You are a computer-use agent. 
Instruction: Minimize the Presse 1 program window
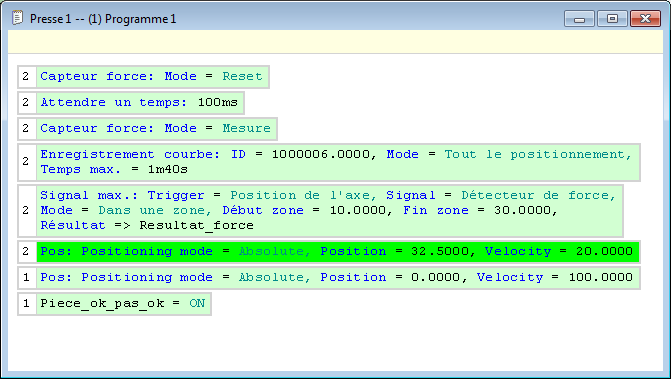click(579, 19)
